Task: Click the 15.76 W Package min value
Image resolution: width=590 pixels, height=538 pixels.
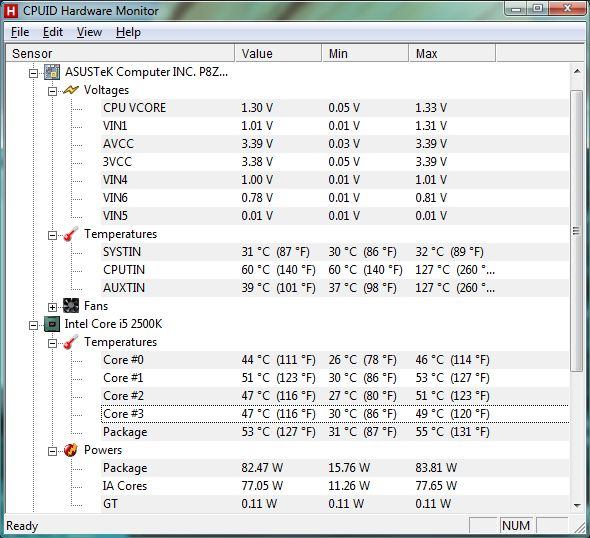Action: tap(349, 468)
